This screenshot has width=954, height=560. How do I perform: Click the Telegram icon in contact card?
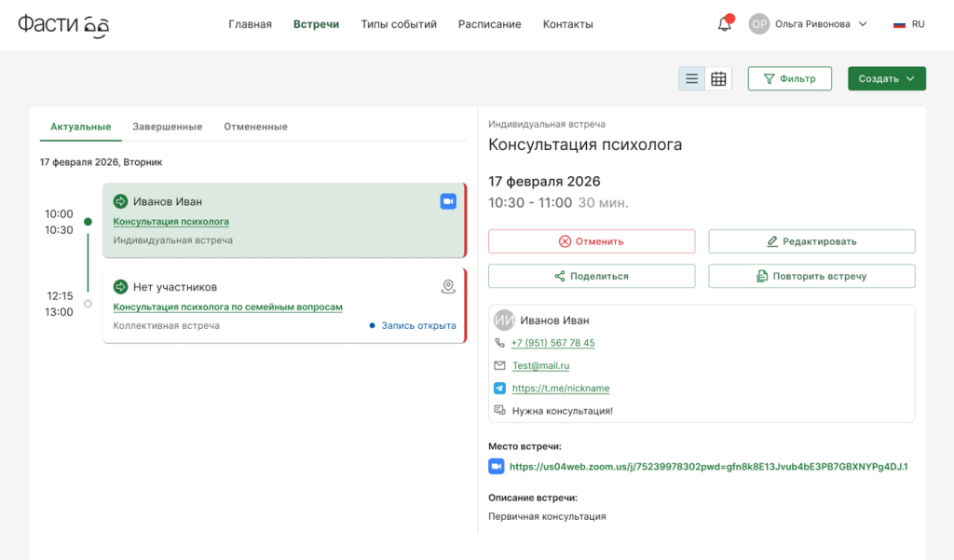pyautogui.click(x=499, y=388)
